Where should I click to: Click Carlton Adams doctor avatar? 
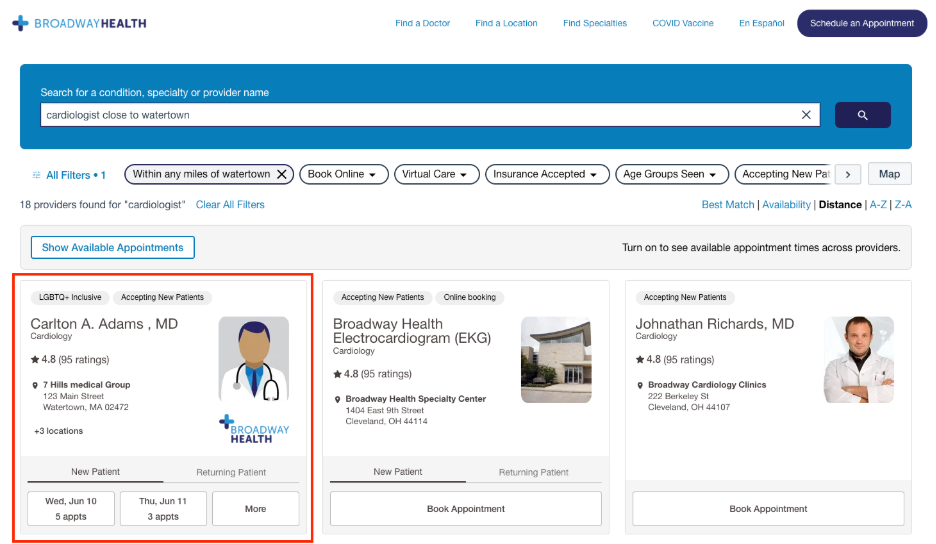click(x=254, y=359)
